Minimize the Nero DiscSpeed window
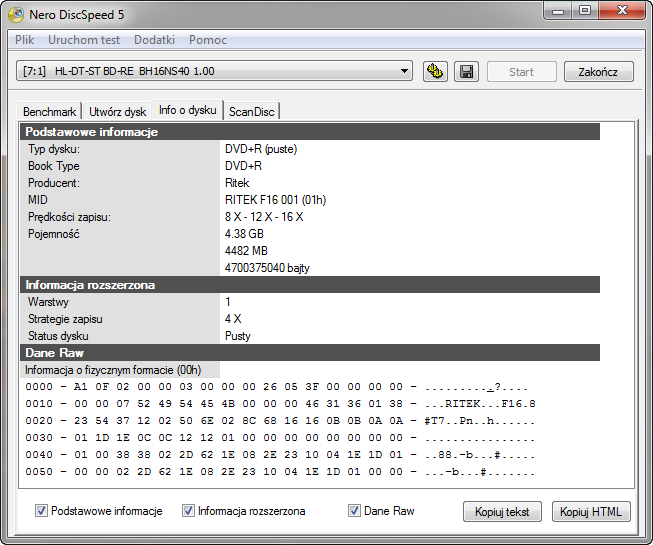This screenshot has width=653, height=545. [x=558, y=10]
